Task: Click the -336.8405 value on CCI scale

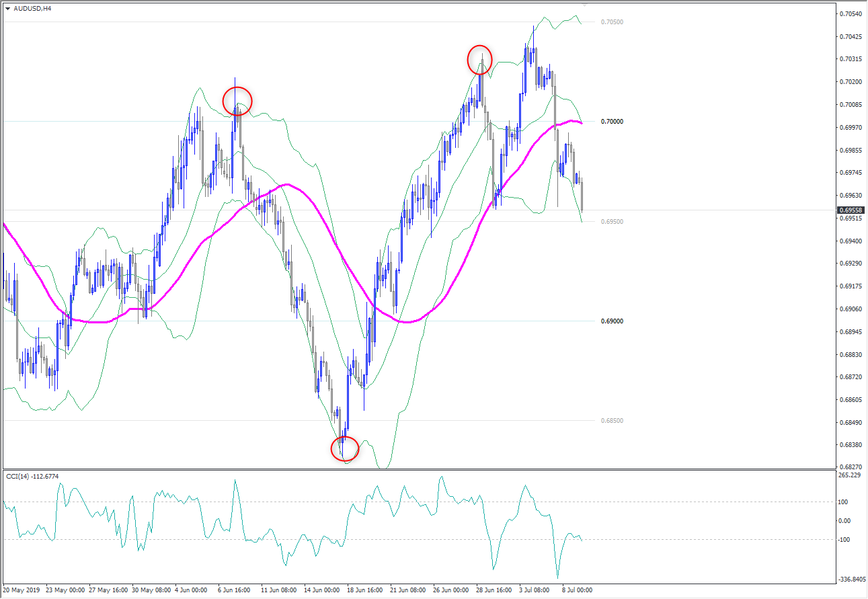Action: point(852,579)
